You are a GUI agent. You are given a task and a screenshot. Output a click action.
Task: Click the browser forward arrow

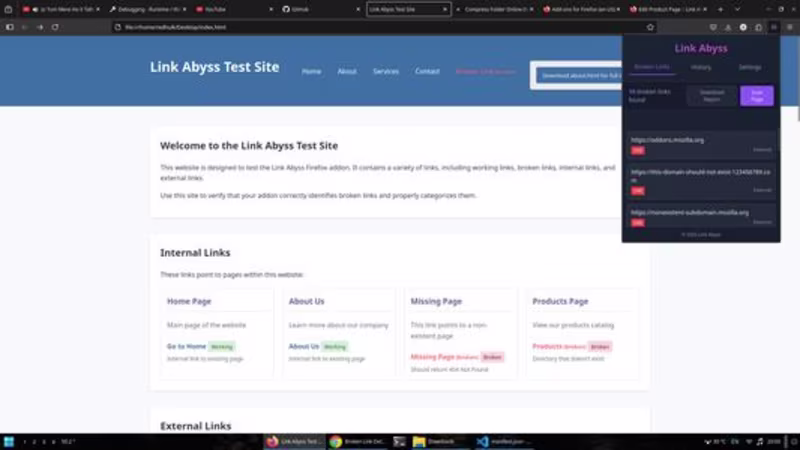click(x=40, y=27)
